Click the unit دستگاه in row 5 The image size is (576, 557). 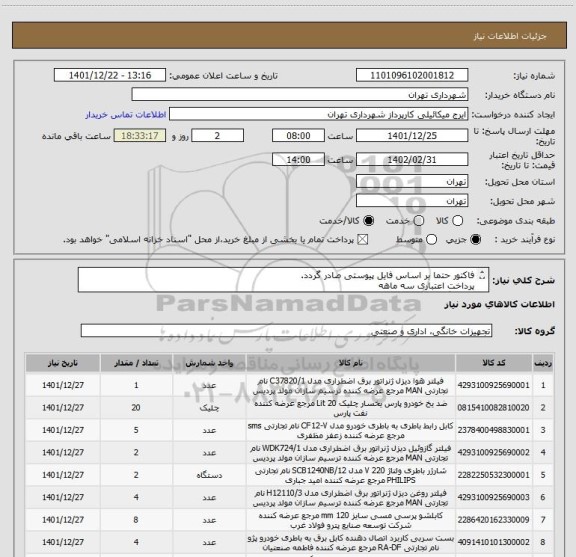tap(209, 475)
